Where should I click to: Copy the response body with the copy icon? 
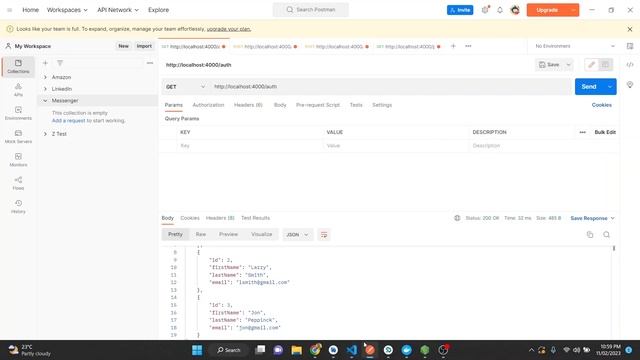tap(590, 234)
